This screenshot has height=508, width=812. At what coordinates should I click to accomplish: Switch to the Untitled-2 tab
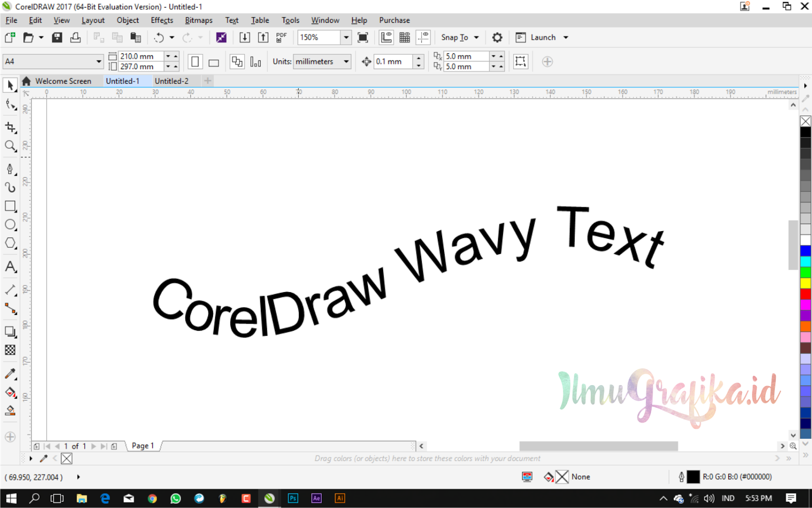[x=172, y=81]
